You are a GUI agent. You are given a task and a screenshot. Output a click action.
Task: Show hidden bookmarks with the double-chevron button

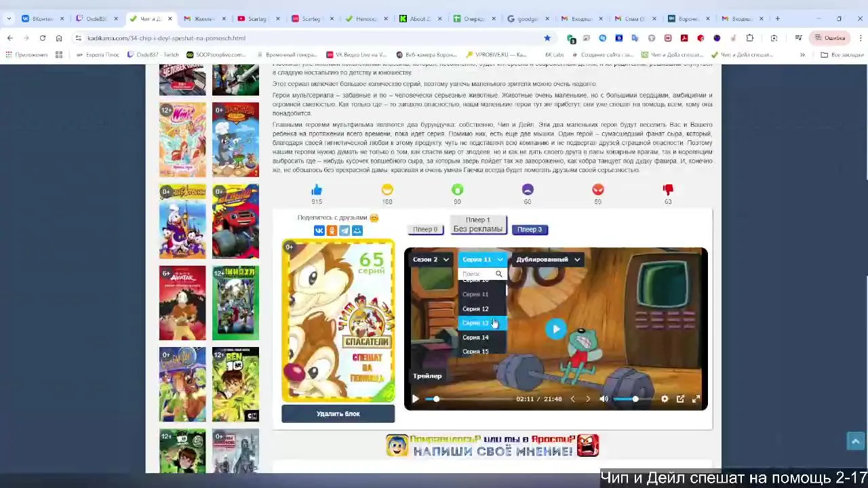click(802, 55)
